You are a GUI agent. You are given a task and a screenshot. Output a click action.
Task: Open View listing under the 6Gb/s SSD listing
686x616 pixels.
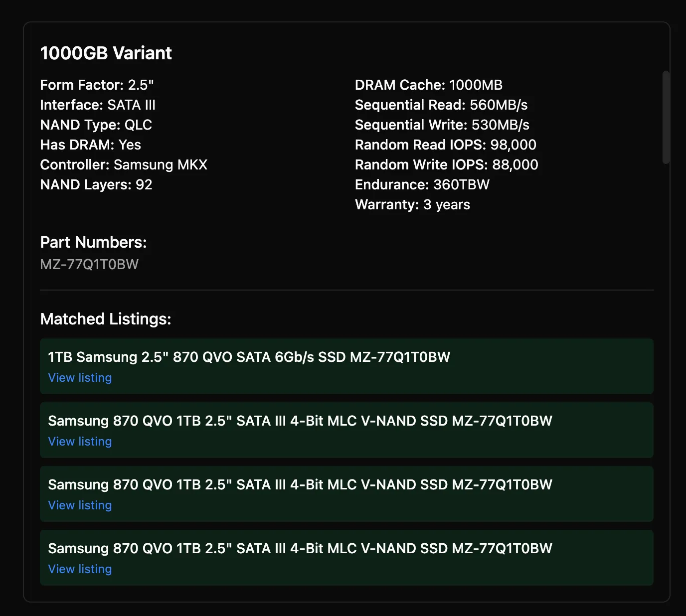[80, 378]
